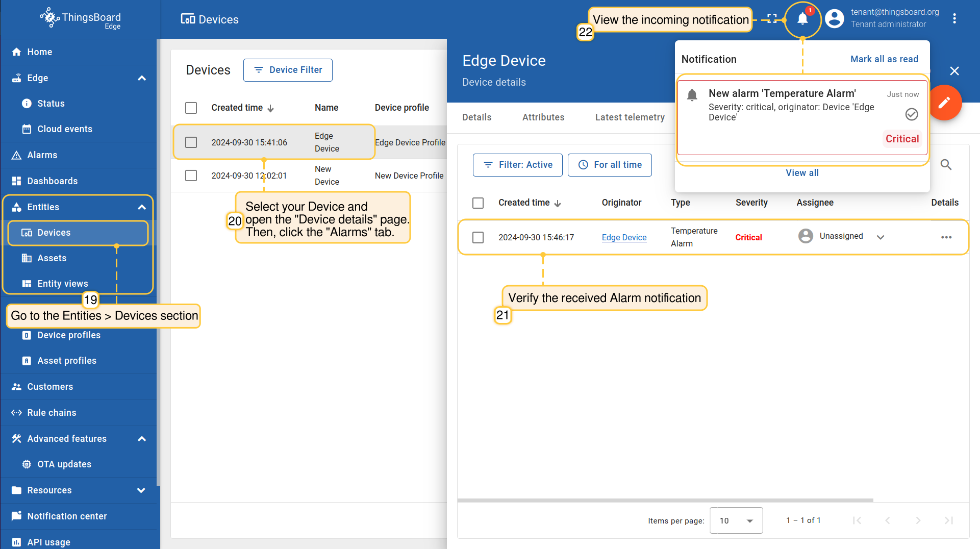Click Mark all as read
980x549 pixels.
click(x=884, y=59)
